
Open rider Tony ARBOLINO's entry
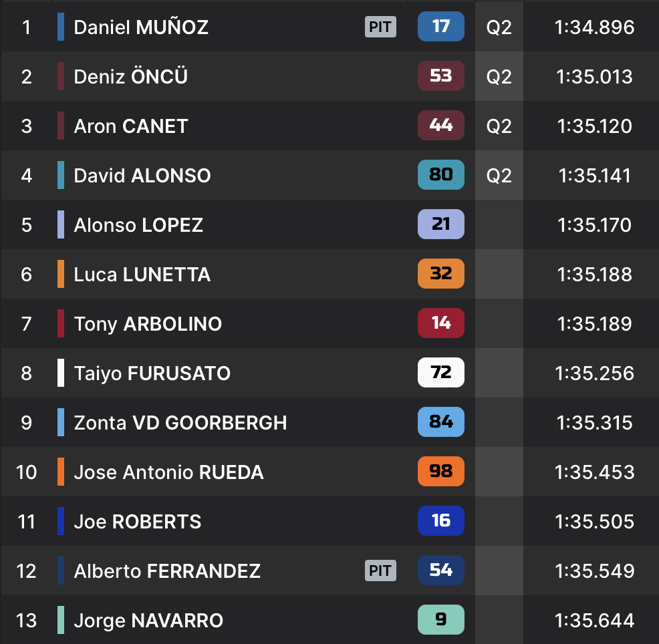(148, 324)
